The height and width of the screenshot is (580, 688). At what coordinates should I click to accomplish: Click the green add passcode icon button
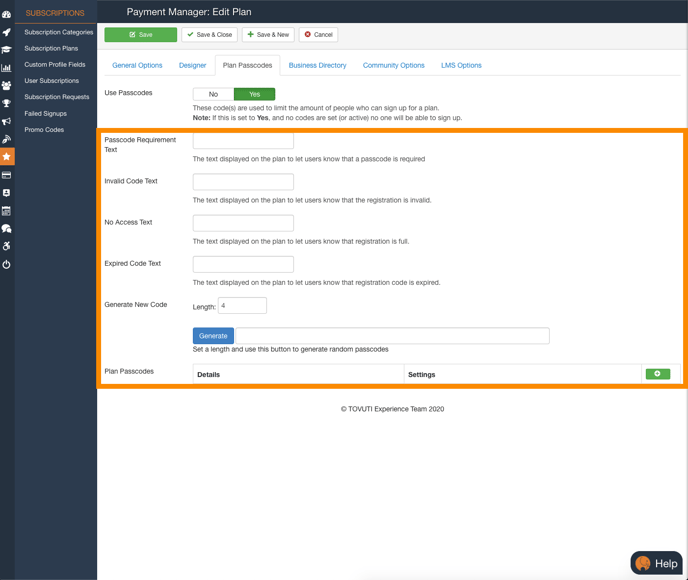(x=657, y=374)
